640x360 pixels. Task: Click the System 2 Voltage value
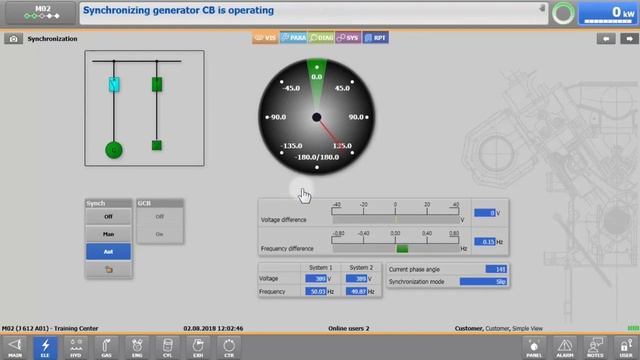tap(356, 279)
